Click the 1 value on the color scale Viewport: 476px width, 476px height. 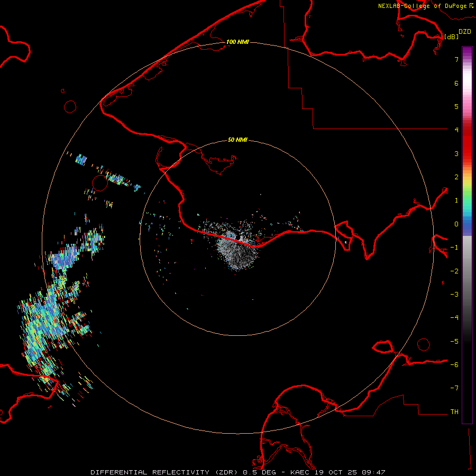(456, 200)
